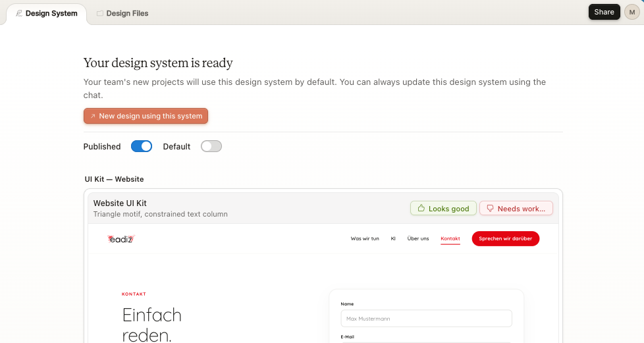Image resolution: width=644 pixels, height=343 pixels.
Task: Switch to the Design System tab
Action: click(x=46, y=13)
